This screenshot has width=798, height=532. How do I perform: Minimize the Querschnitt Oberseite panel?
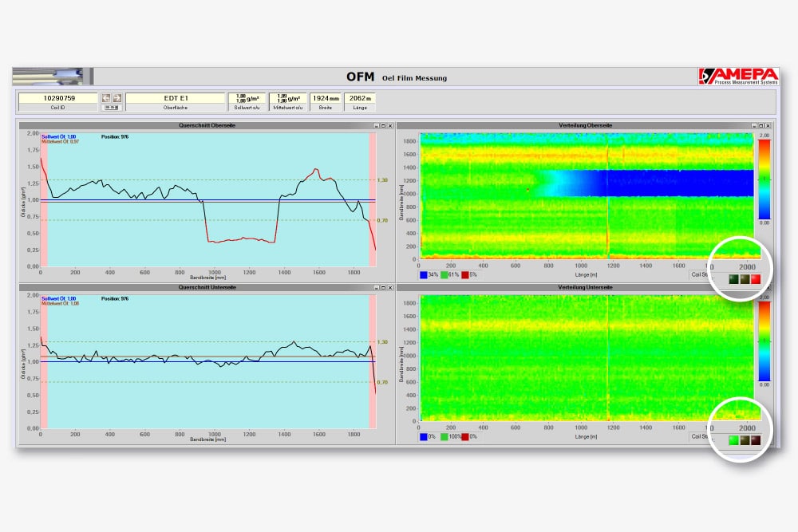377,125
